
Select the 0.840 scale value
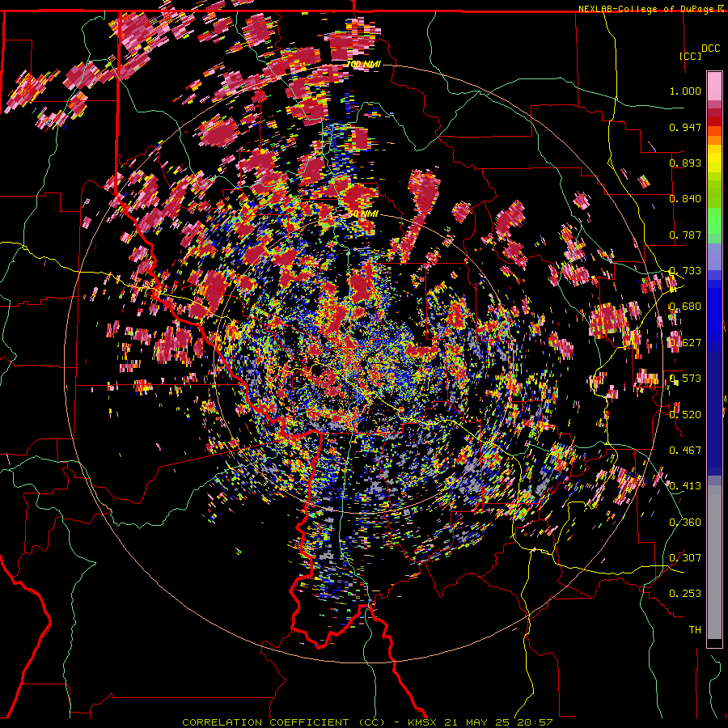point(685,199)
